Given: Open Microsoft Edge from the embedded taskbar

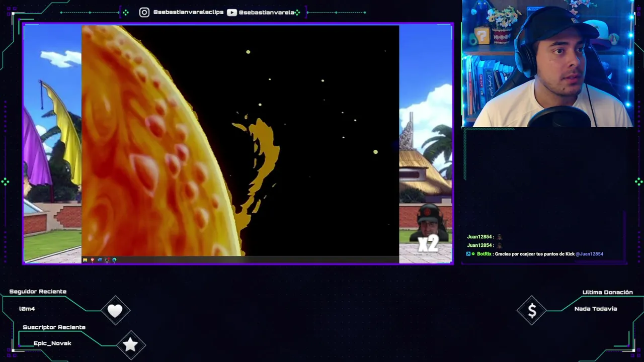Looking at the screenshot, I should click(114, 260).
